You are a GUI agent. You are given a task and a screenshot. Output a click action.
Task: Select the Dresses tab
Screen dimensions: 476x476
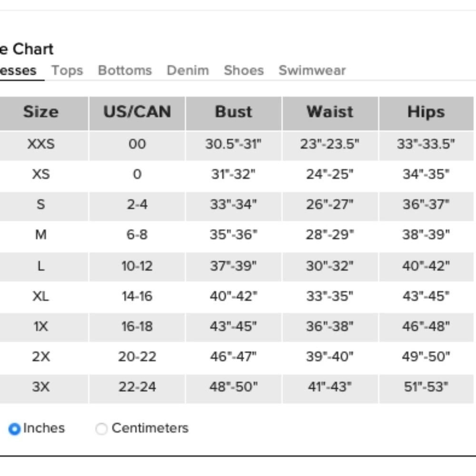(x=18, y=70)
